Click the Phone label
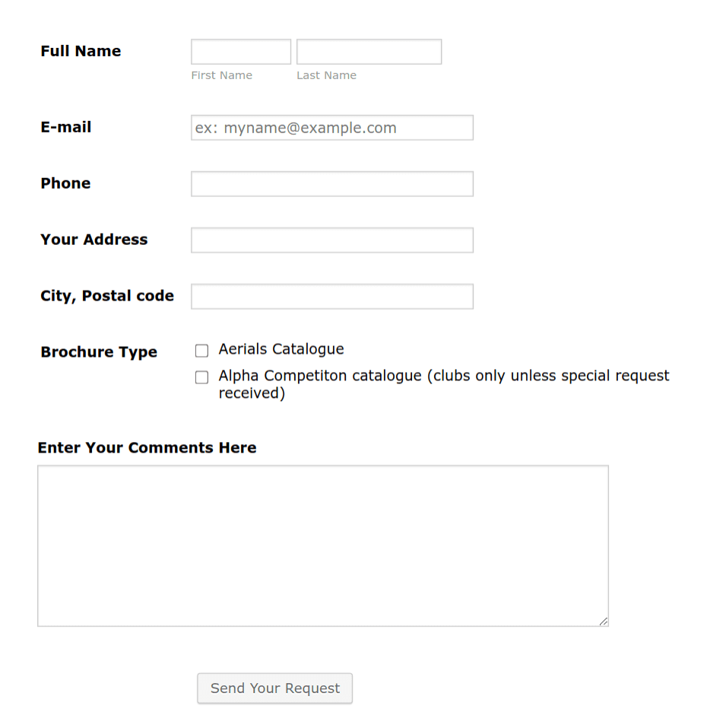707x728 pixels. coord(65,183)
